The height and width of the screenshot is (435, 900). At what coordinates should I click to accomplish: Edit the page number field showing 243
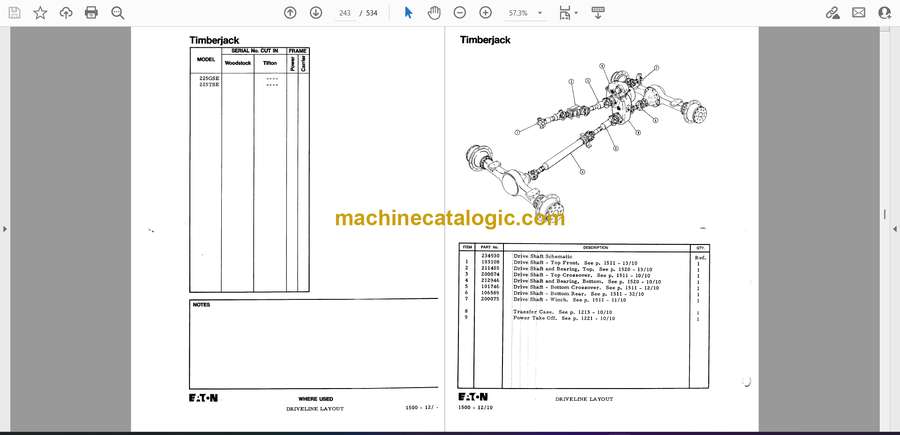(345, 13)
